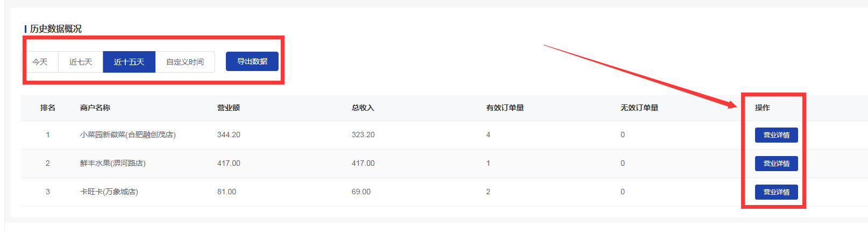Click the 344.20 revenue cell
The height and width of the screenshot is (233, 868).
click(x=229, y=135)
